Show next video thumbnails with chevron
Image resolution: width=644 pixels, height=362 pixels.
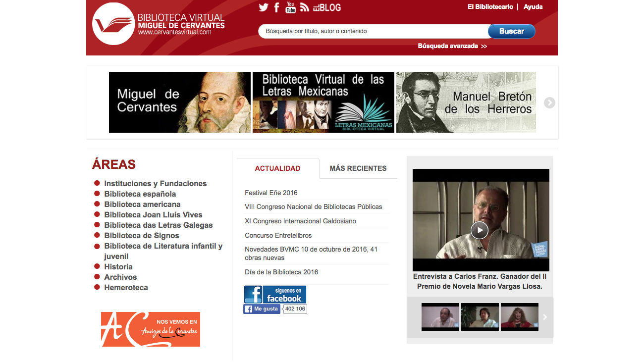[545, 317]
